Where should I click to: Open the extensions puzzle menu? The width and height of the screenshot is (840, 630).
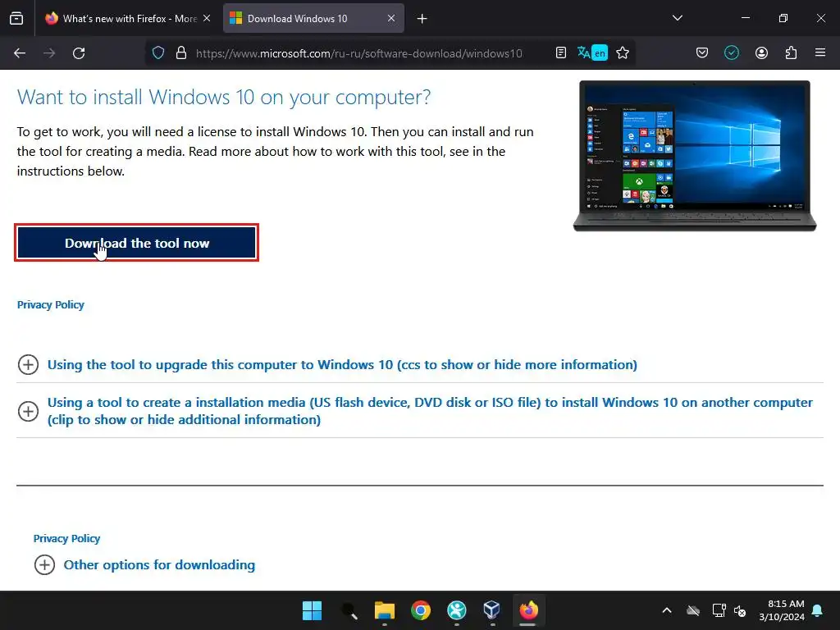click(x=791, y=53)
